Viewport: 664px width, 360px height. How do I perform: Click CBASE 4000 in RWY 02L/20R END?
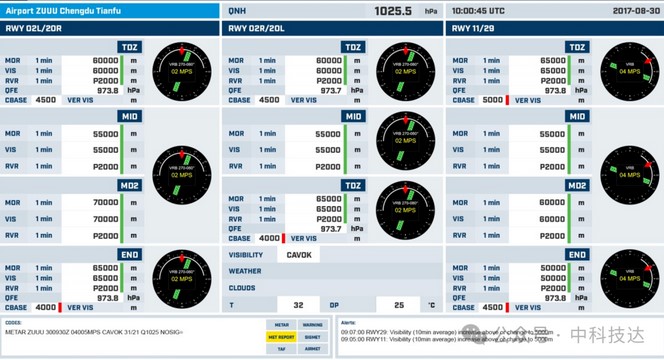point(46,307)
